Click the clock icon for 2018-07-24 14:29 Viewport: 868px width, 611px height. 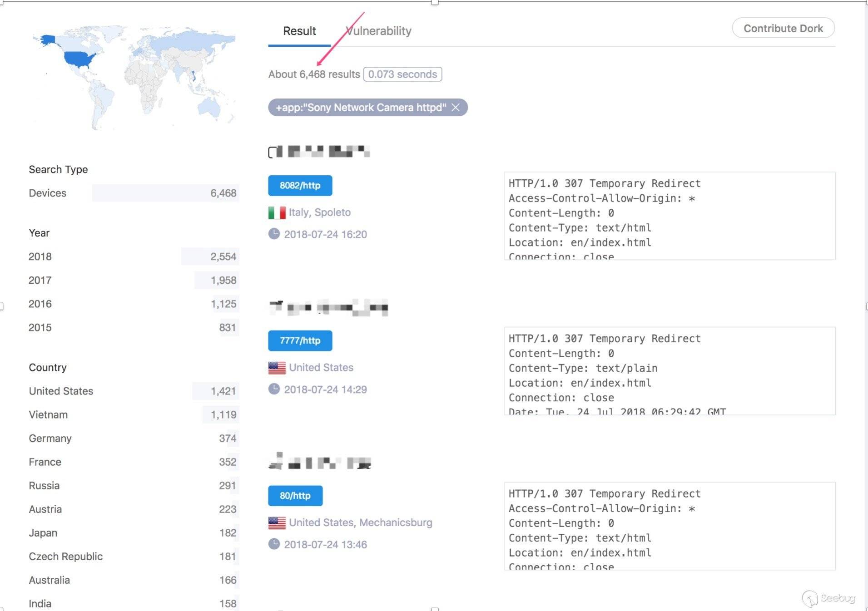274,389
